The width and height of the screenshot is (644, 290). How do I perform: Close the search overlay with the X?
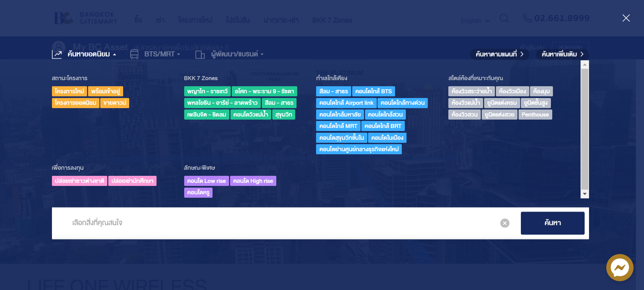pos(626,18)
